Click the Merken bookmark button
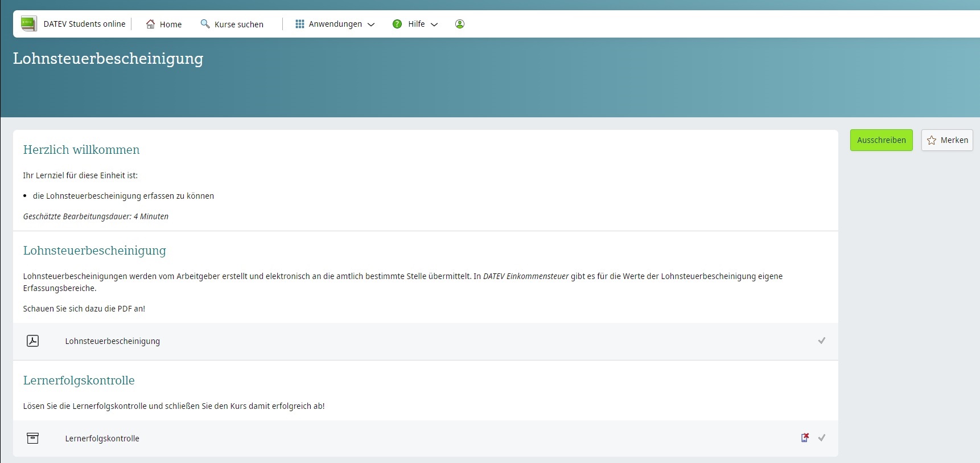Screen dimensions: 980x463 tap(947, 140)
